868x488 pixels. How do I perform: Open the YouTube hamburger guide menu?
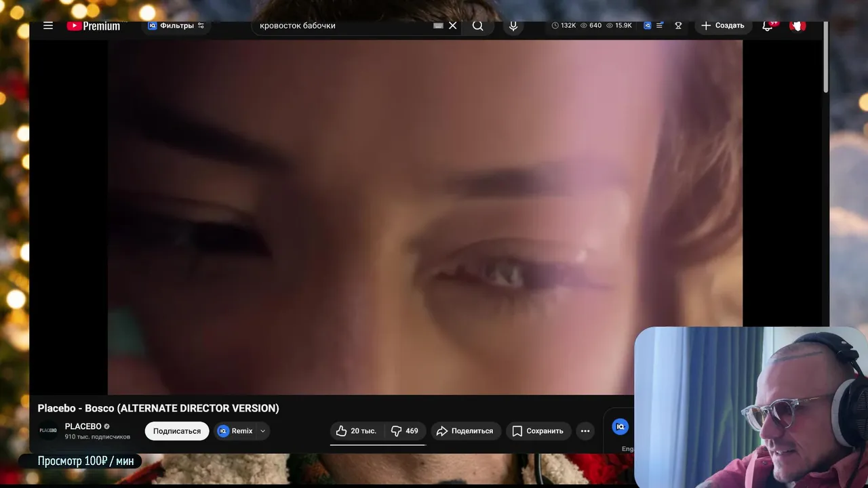(48, 26)
